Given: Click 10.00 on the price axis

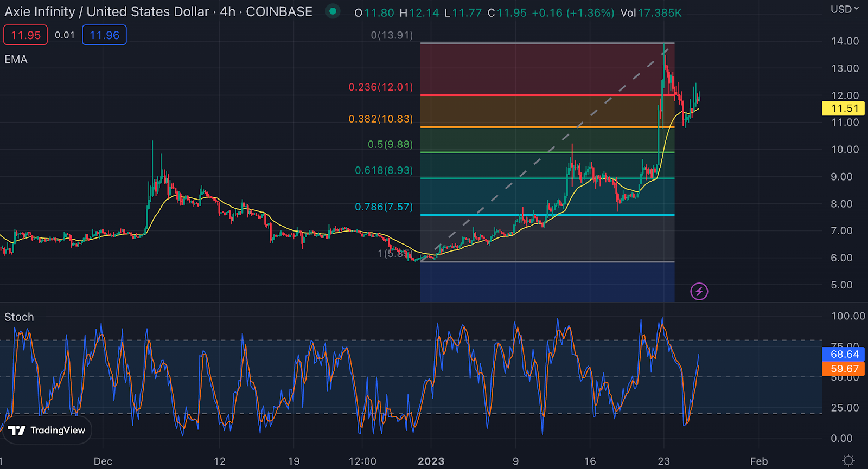Looking at the screenshot, I should coord(845,150).
